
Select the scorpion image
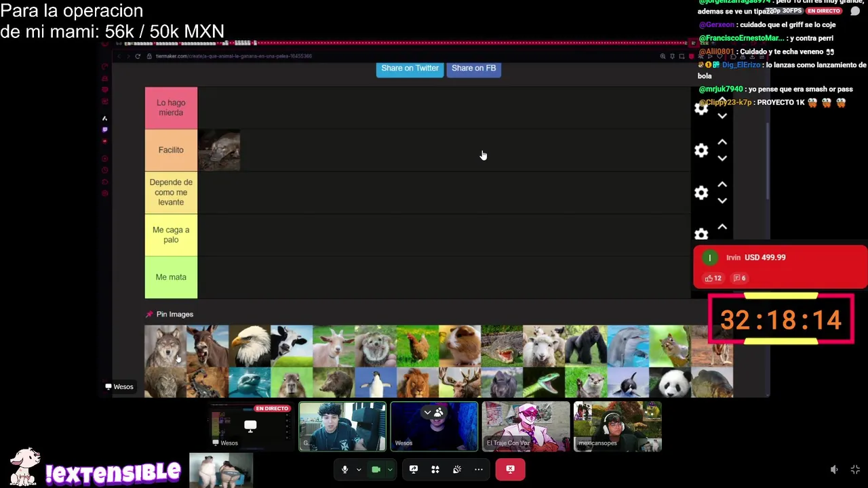click(x=208, y=382)
